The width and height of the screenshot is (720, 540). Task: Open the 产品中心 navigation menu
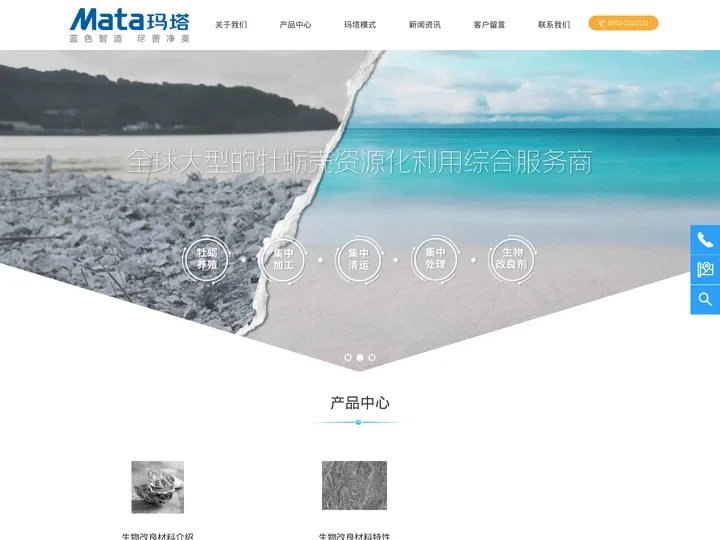[x=295, y=24]
